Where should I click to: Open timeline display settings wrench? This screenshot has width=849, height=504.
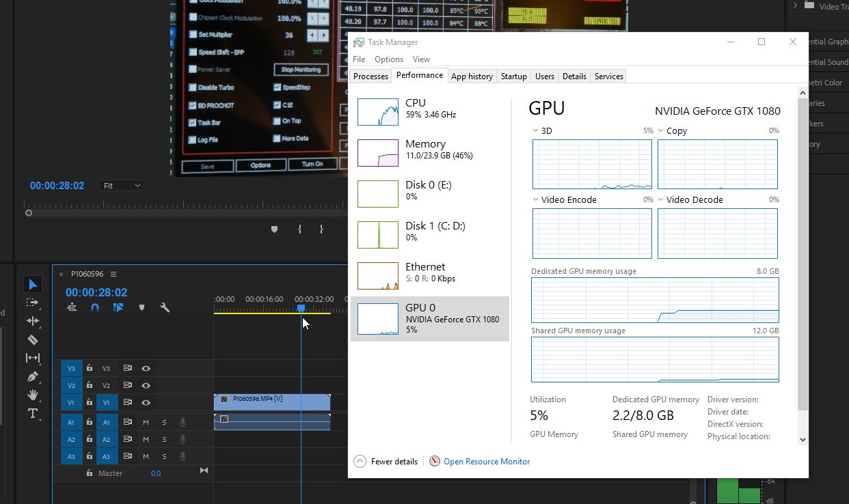165,308
